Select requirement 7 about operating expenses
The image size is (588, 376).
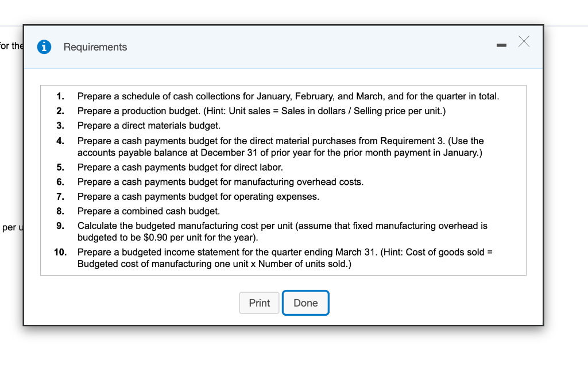pyautogui.click(x=198, y=197)
